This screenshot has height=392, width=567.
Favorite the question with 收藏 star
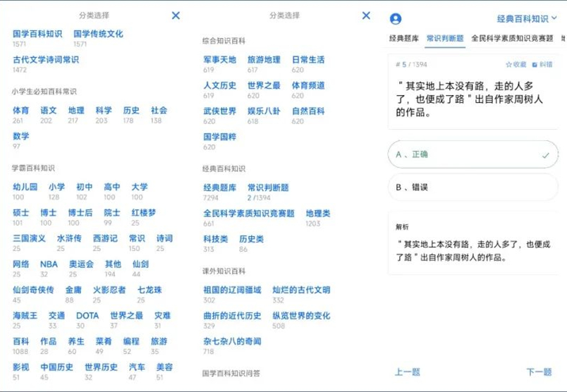[516, 64]
